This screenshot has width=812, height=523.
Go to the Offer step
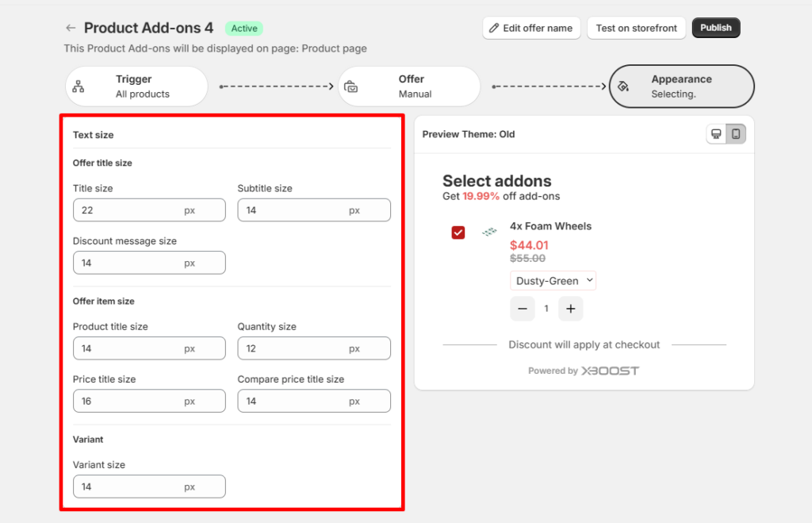[409, 86]
